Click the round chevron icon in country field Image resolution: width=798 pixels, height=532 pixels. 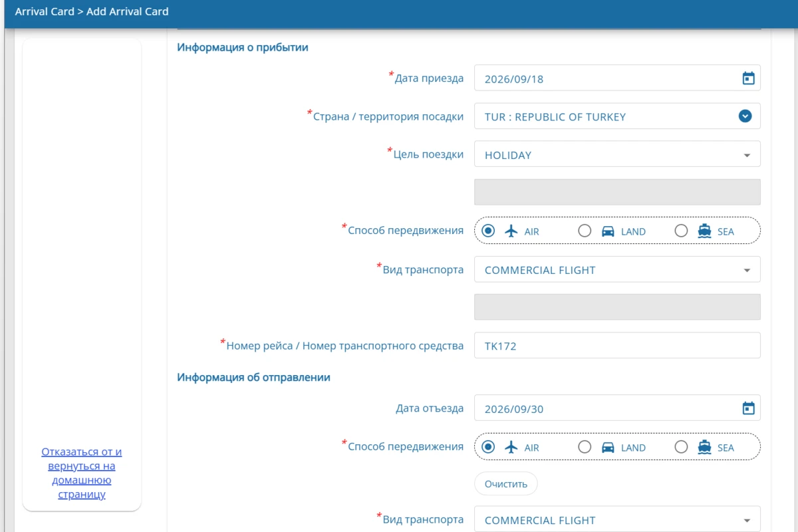pyautogui.click(x=745, y=116)
